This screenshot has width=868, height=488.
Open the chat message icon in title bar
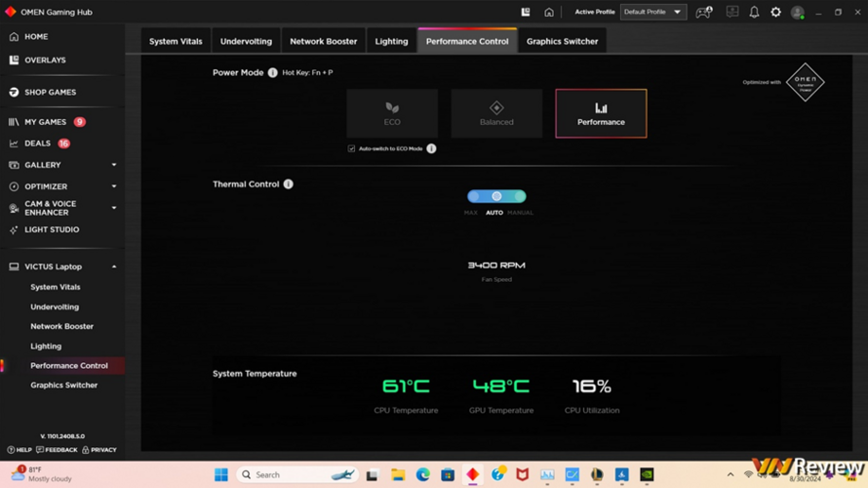732,12
